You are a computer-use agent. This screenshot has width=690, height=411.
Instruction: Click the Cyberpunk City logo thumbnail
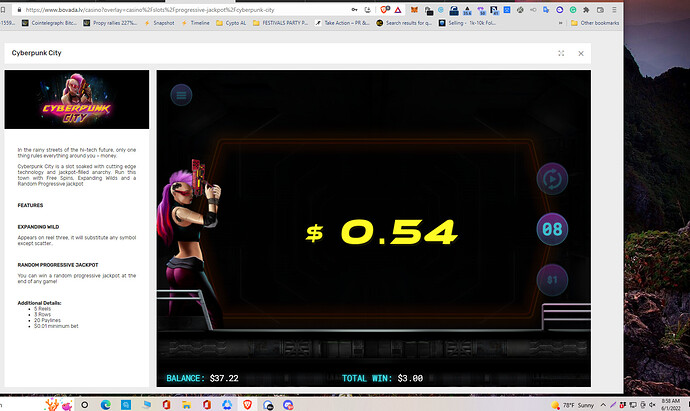coord(77,99)
